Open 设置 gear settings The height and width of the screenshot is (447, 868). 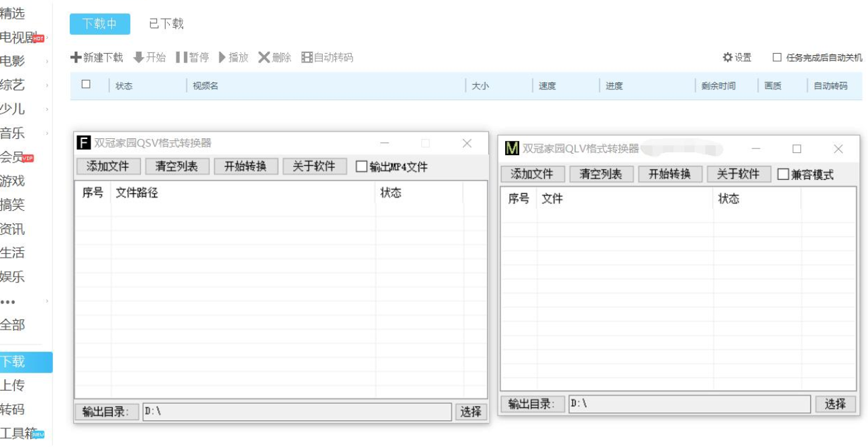pyautogui.click(x=727, y=58)
